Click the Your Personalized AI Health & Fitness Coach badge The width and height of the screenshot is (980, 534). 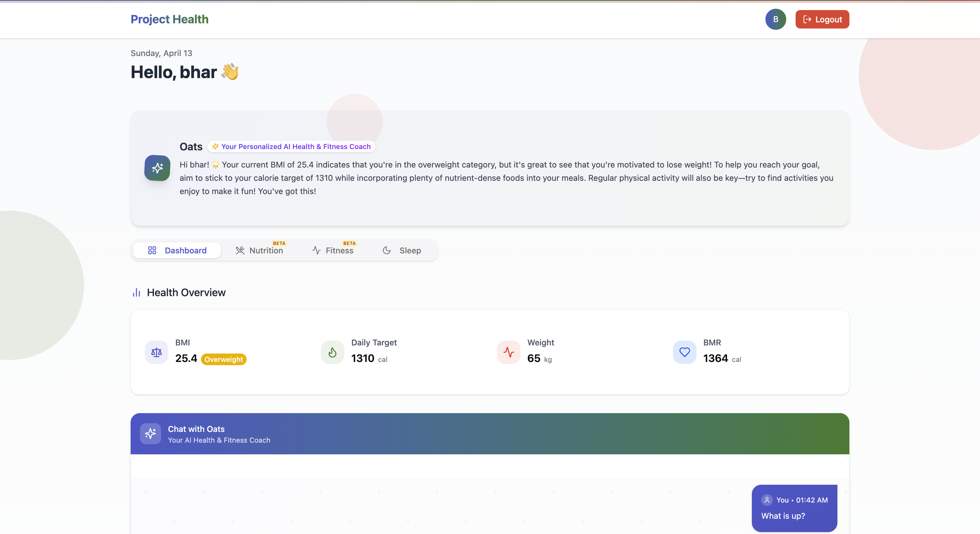click(291, 146)
